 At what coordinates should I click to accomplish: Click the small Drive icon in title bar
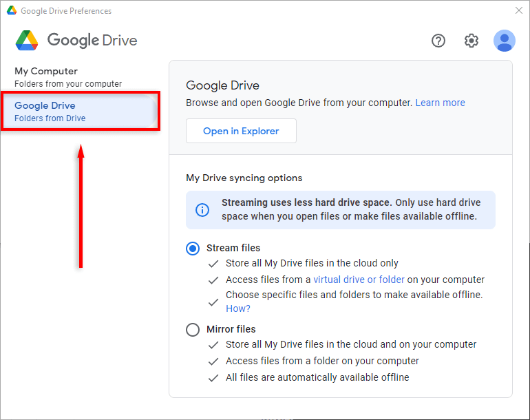[x=11, y=11]
